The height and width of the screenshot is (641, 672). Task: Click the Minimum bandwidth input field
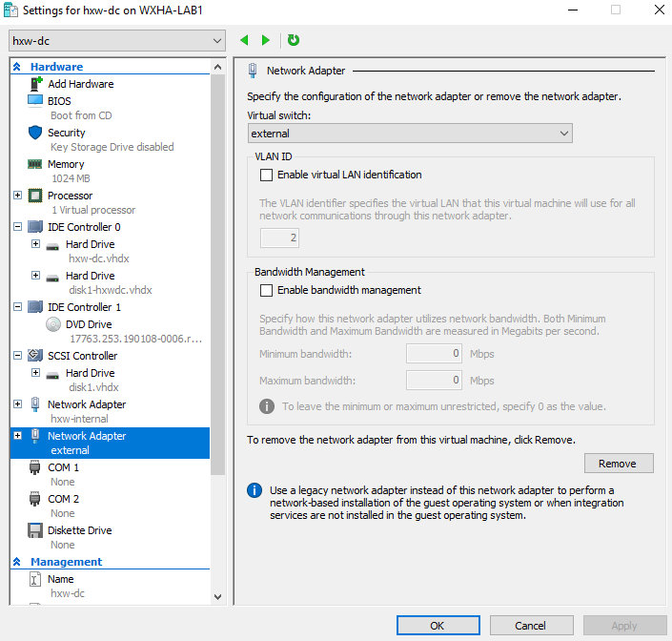434,354
